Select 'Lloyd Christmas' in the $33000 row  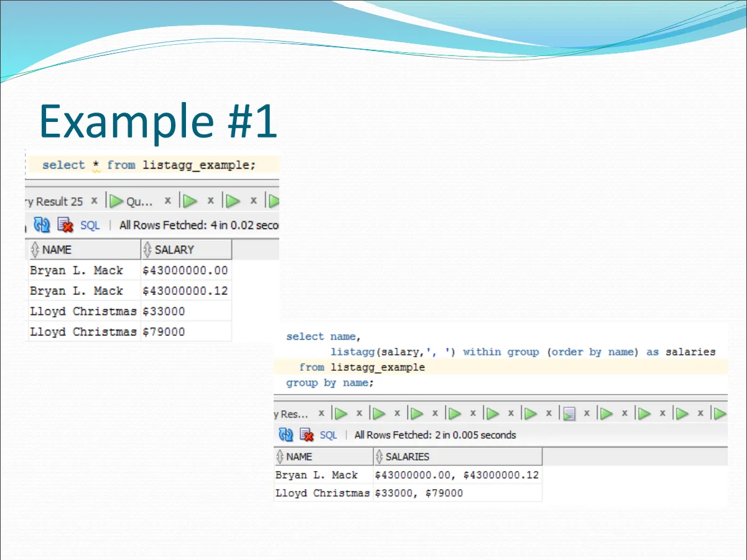tap(85, 311)
